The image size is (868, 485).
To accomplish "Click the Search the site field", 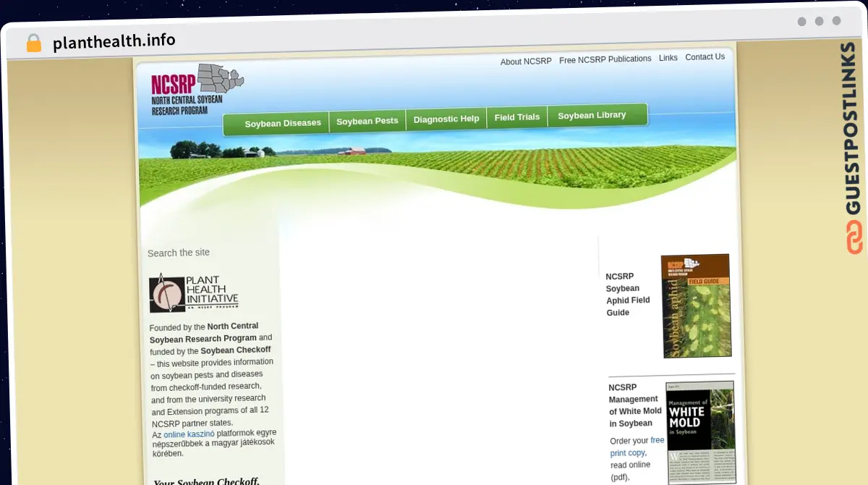I will [179, 253].
